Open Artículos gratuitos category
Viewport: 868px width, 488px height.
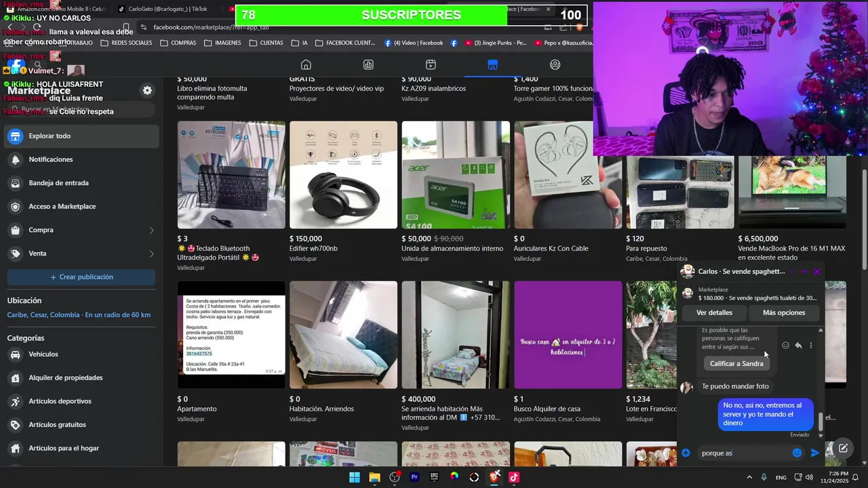(x=81, y=425)
